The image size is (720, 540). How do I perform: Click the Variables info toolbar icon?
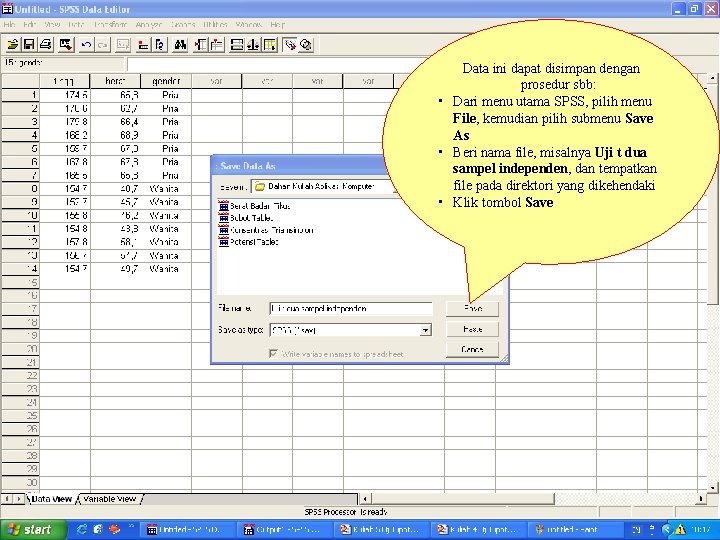pos(159,45)
